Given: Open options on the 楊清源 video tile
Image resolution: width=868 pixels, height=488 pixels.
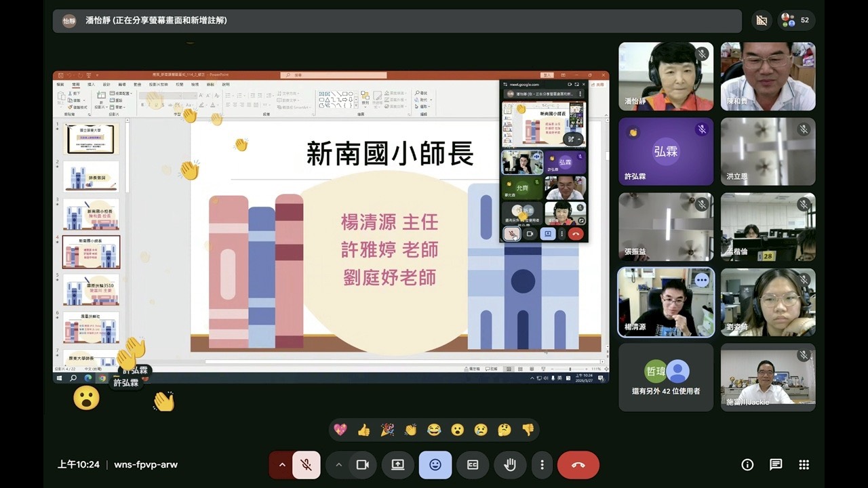Looking at the screenshot, I should coord(701,279).
